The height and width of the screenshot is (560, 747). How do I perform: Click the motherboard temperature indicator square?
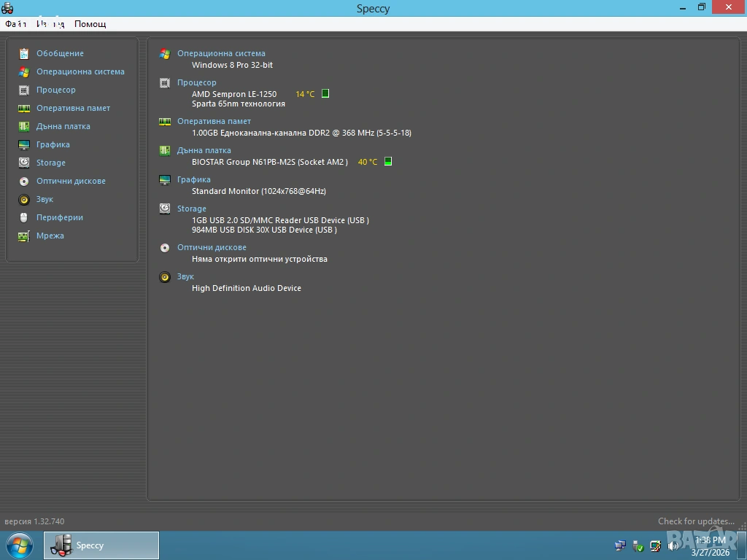(x=388, y=162)
